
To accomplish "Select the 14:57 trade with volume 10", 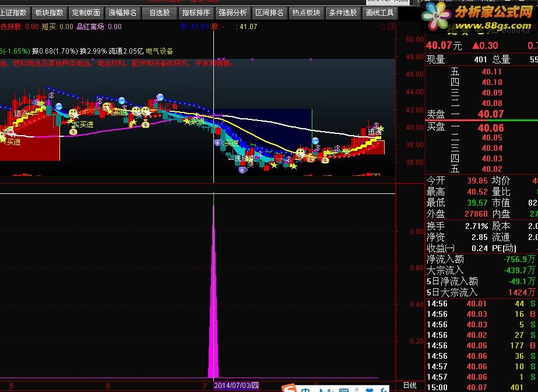I will pyautogui.click(x=481, y=366).
